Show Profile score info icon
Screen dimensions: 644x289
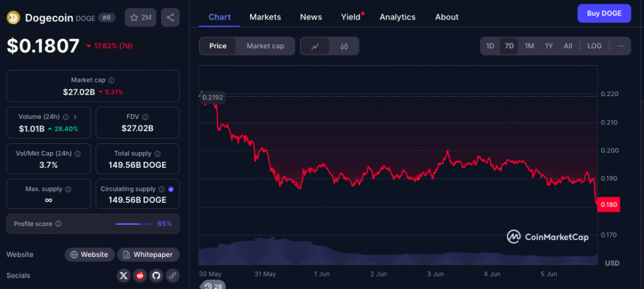tap(58, 224)
